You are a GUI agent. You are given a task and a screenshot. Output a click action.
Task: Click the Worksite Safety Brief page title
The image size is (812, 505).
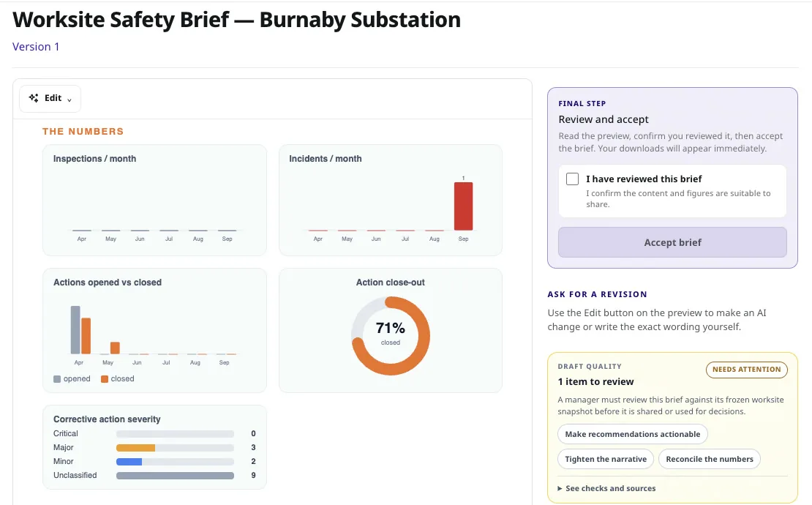coord(237,20)
